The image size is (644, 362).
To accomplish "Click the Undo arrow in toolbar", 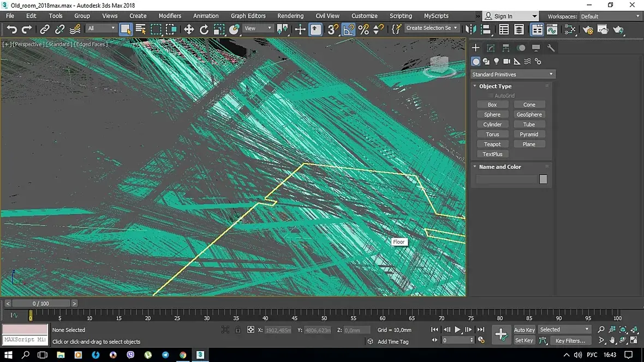I will [11, 29].
